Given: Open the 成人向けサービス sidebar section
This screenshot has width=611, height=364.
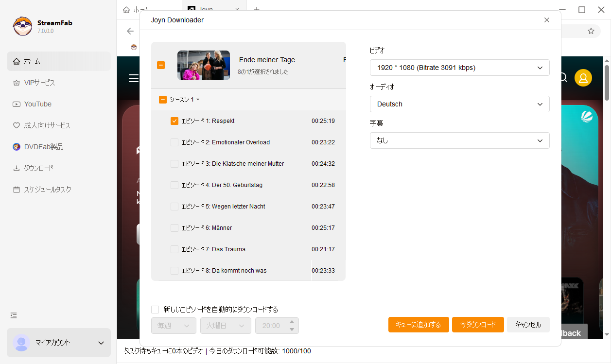Looking at the screenshot, I should (x=47, y=125).
